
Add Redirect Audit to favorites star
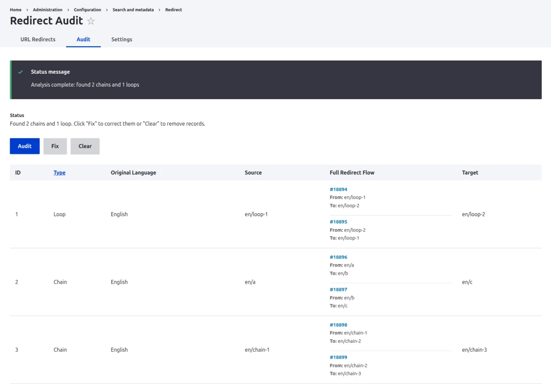(x=91, y=21)
